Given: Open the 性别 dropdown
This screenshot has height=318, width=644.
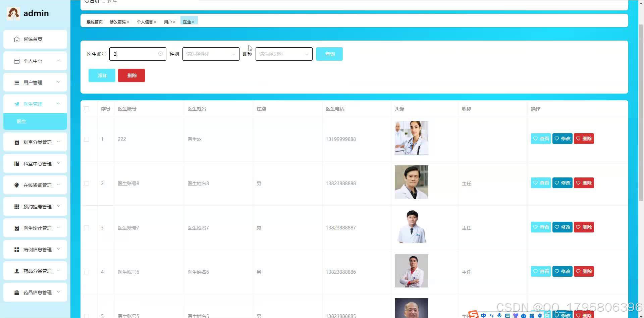Looking at the screenshot, I should [x=211, y=54].
